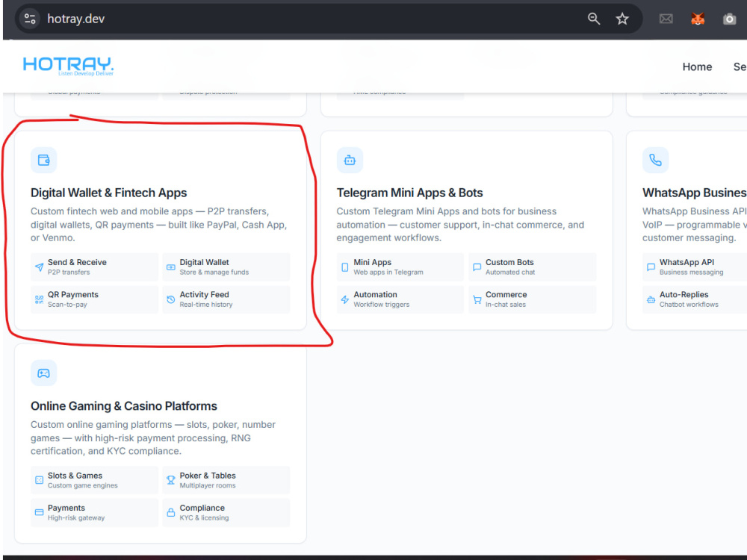Open the MetaMask fox extension
Image resolution: width=747 pixels, height=560 pixels.
click(698, 19)
